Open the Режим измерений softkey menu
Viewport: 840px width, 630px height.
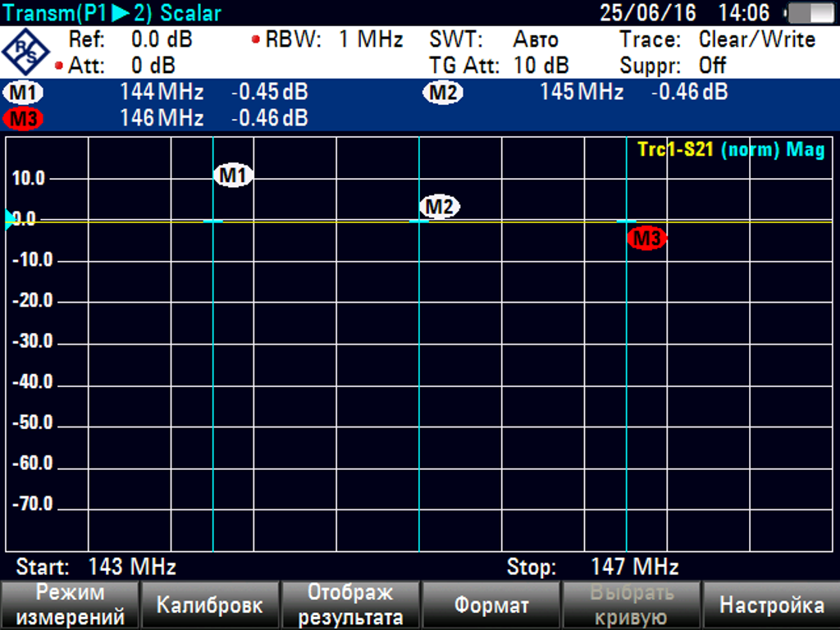[x=70, y=605]
